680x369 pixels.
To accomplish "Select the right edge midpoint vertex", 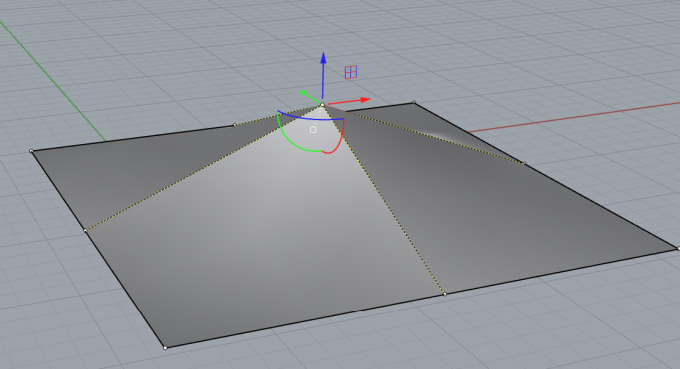I will 524,163.
